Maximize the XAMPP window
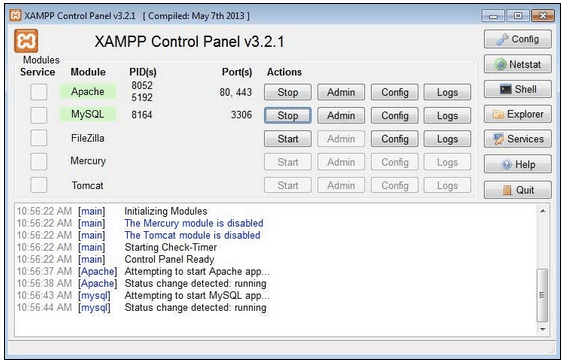This screenshot has width=566, height=364. pos(518,16)
